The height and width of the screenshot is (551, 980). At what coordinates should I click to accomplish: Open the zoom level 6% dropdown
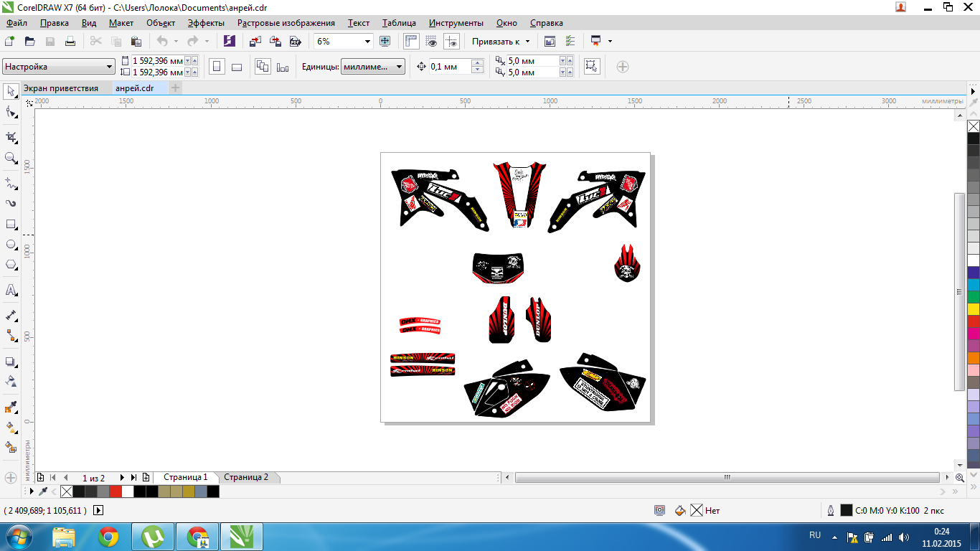click(x=368, y=42)
